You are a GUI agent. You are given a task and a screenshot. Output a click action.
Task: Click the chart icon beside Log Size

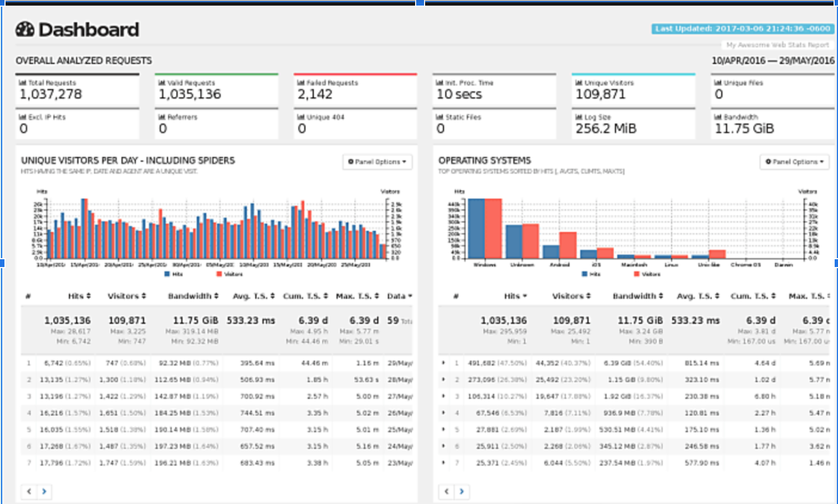(x=579, y=117)
